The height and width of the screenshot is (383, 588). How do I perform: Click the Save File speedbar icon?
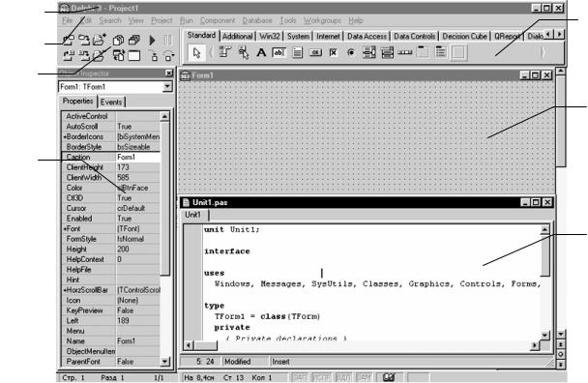(x=84, y=55)
